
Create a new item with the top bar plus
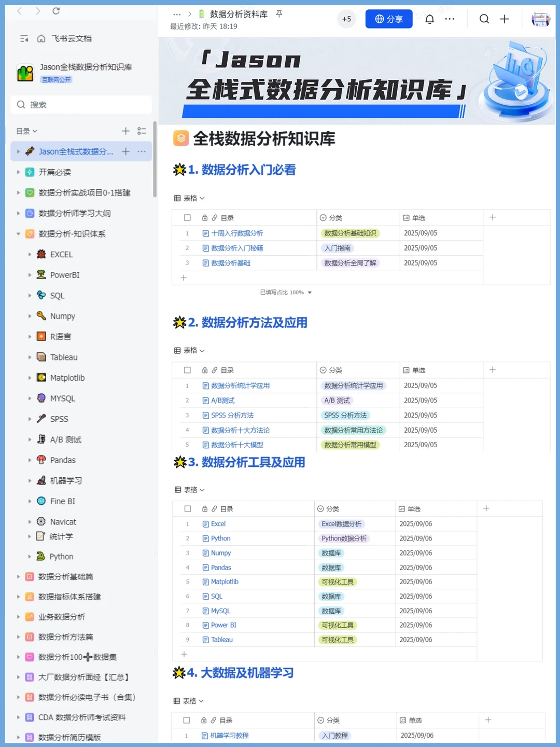pyautogui.click(x=505, y=19)
